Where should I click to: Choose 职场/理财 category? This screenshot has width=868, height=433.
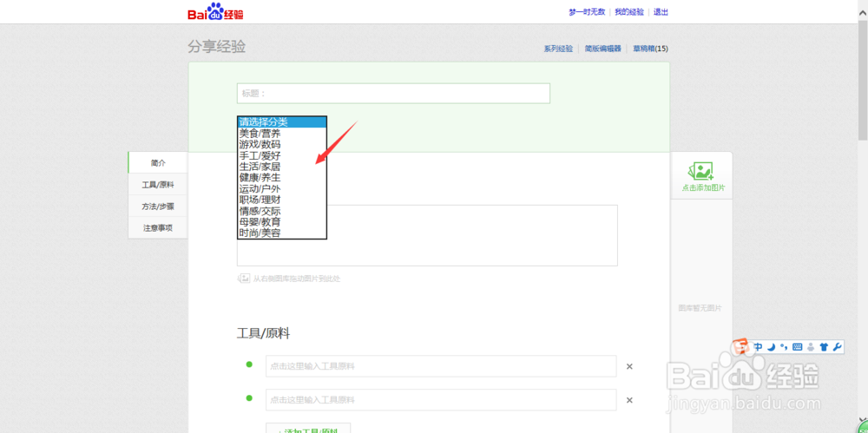pos(282,200)
